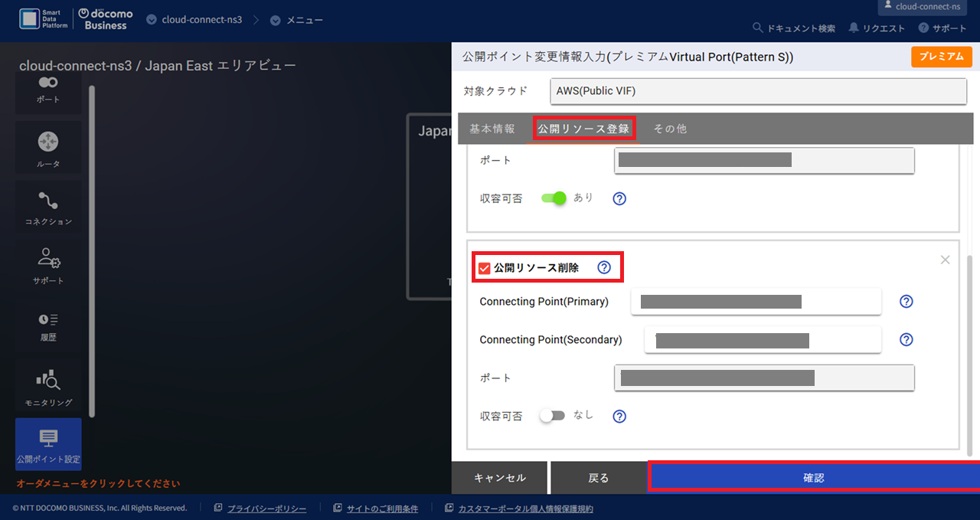Open モニタリング from the sidebar
Image resolution: width=980 pixels, height=520 pixels.
pos(48,385)
